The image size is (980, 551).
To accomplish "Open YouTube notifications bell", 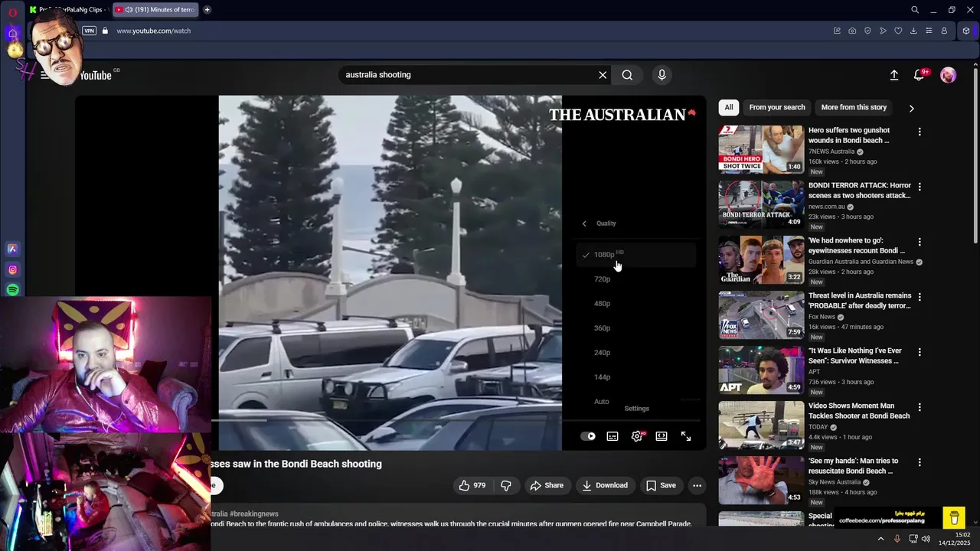I will click(920, 75).
